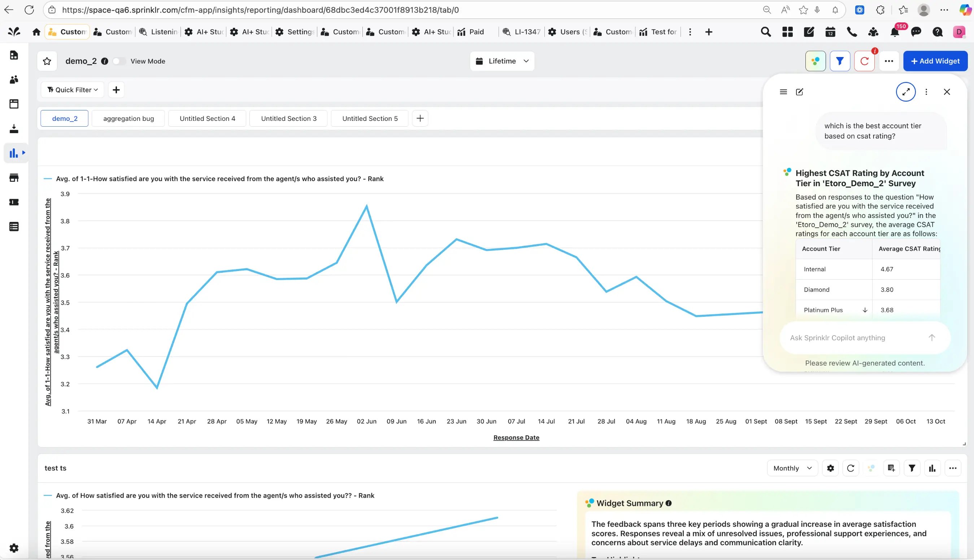
Task: Favorite the dashboard with star icon
Action: coord(47,61)
